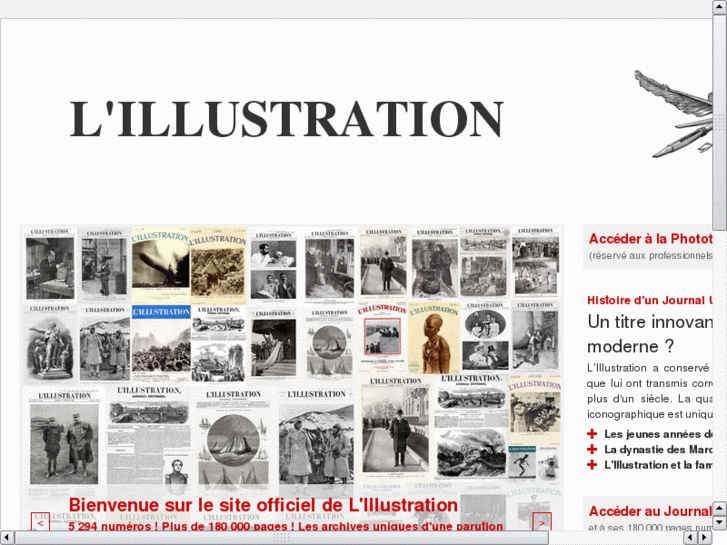Click the red-bordered painting cover thumbnail

[382, 338]
